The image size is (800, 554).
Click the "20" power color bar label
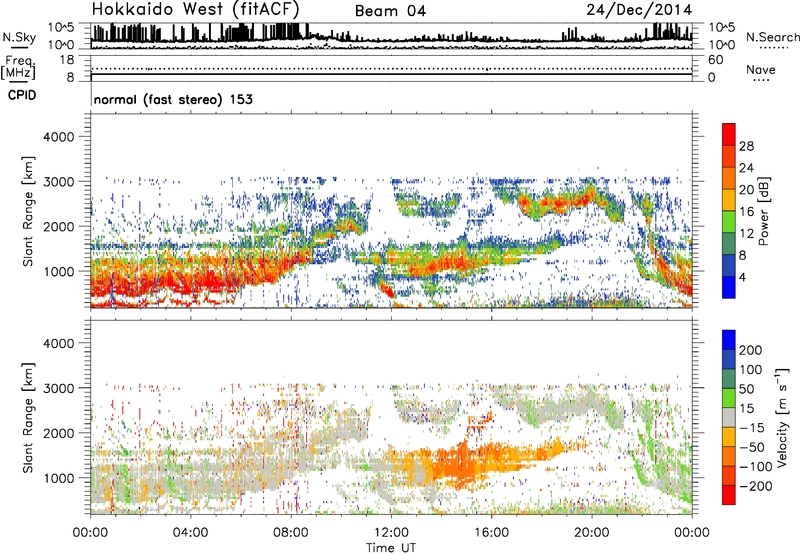coord(746,190)
